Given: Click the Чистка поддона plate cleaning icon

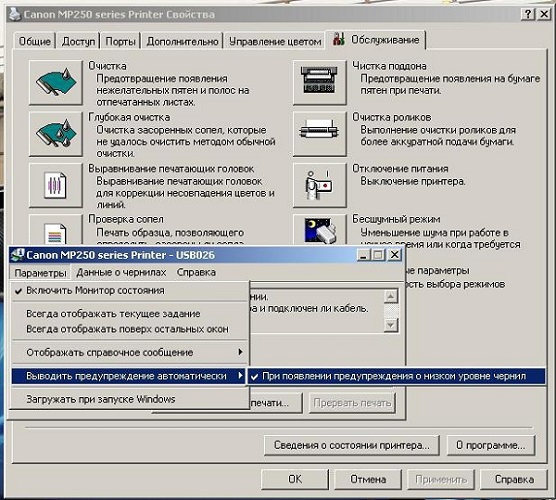Looking at the screenshot, I should pos(319,83).
